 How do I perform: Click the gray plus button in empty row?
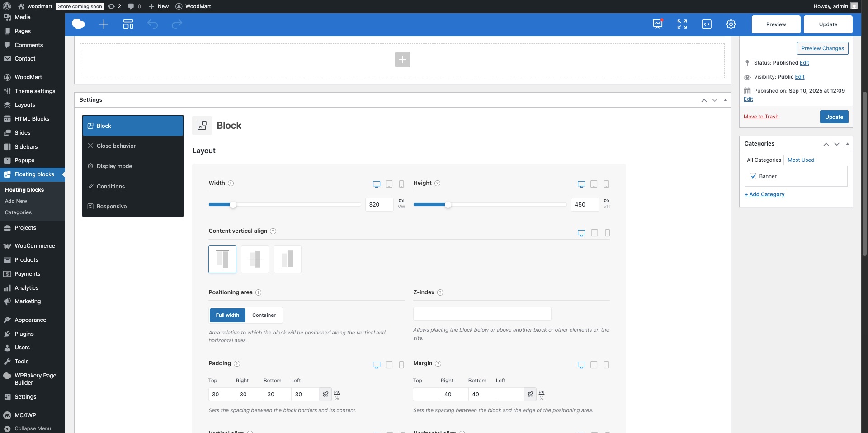(x=402, y=60)
